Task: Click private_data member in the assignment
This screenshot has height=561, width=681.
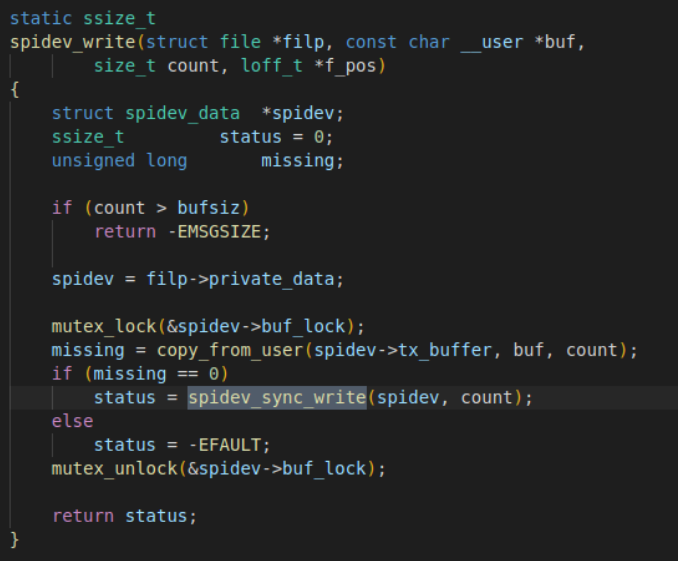Action: click(x=271, y=279)
